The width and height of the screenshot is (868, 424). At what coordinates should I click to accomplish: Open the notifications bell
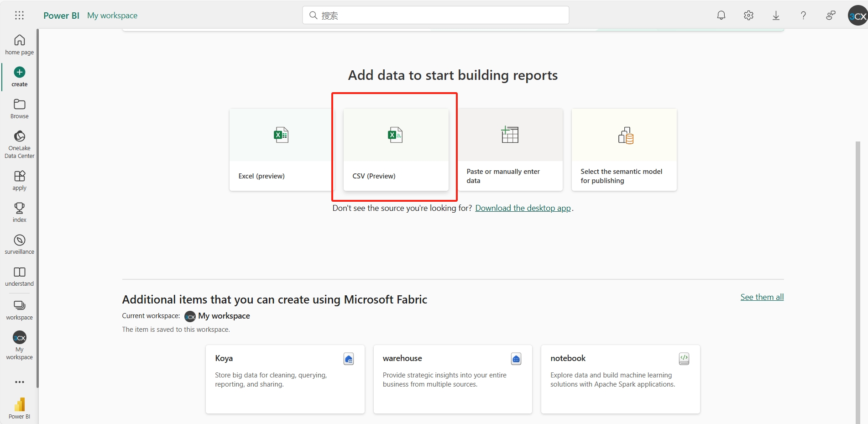click(721, 15)
